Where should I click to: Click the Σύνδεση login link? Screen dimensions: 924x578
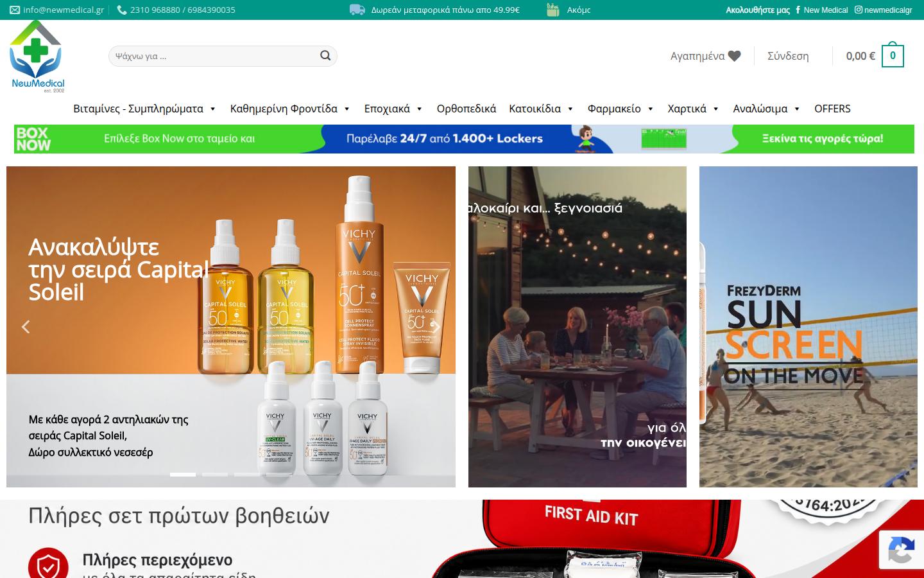788,56
